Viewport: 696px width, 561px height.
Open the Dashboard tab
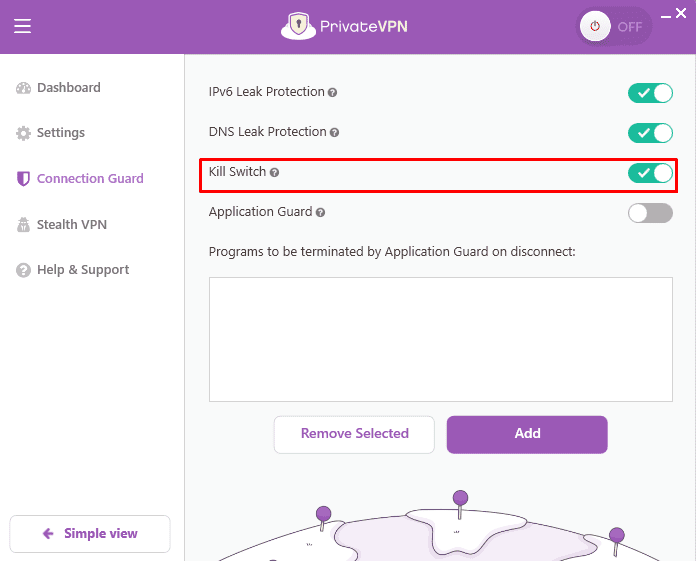pyautogui.click(x=68, y=88)
